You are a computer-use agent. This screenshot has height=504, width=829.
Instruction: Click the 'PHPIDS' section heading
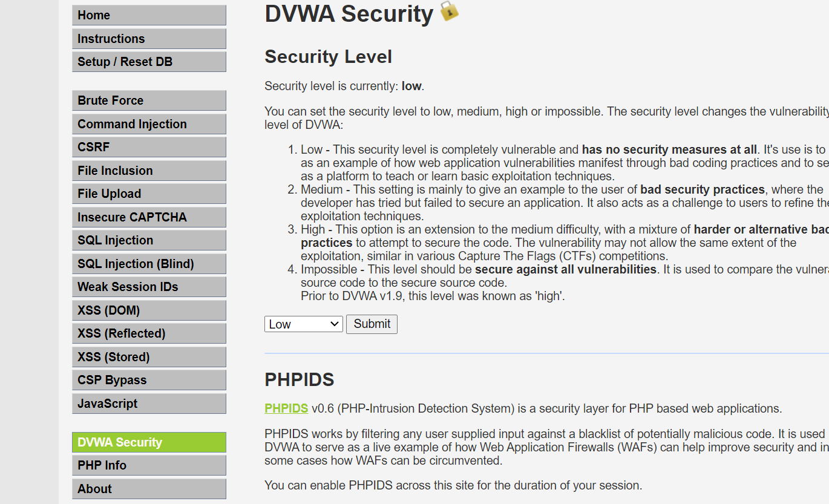[300, 380]
